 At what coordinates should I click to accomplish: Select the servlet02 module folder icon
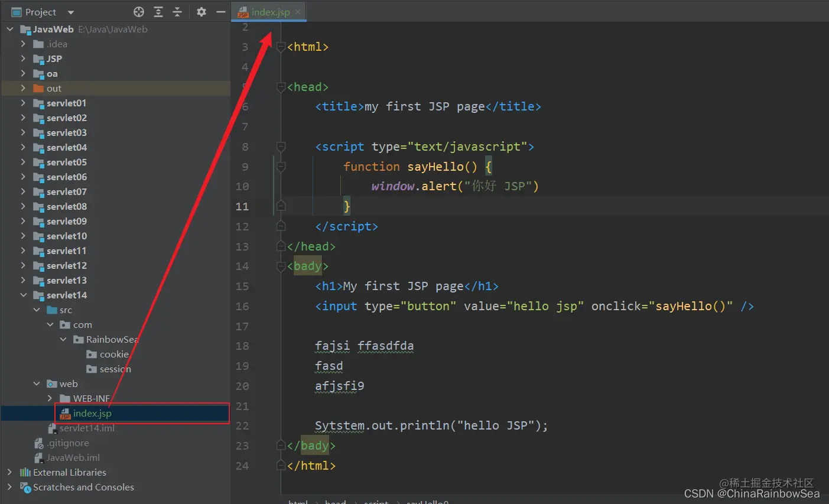point(38,118)
